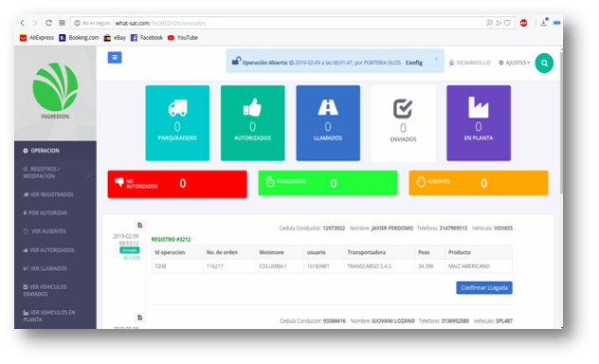Click the TRANSCARGO S.A.S cell
Screen dimensions: 599x364
pyautogui.click(x=379, y=266)
